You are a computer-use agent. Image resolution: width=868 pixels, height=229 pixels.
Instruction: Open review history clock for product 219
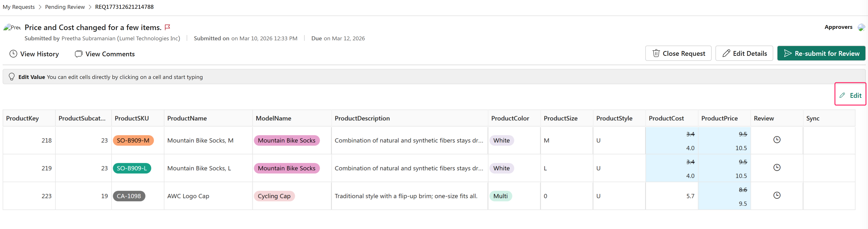777,167
